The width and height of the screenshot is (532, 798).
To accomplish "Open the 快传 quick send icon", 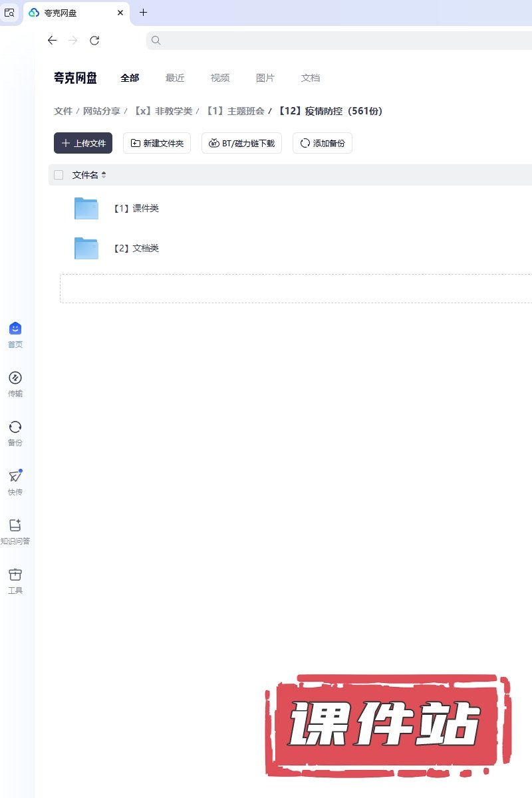I will [x=15, y=477].
